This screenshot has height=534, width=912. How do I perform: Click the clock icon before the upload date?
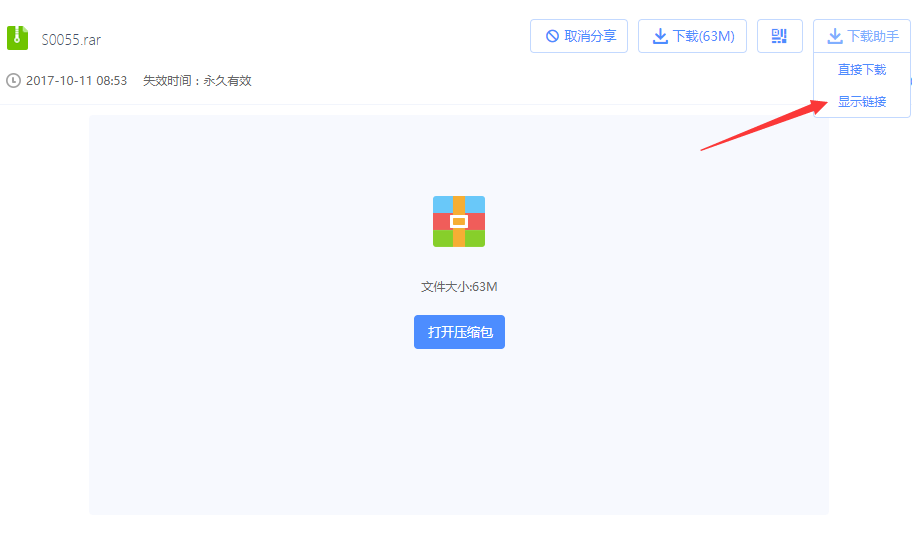[13, 80]
